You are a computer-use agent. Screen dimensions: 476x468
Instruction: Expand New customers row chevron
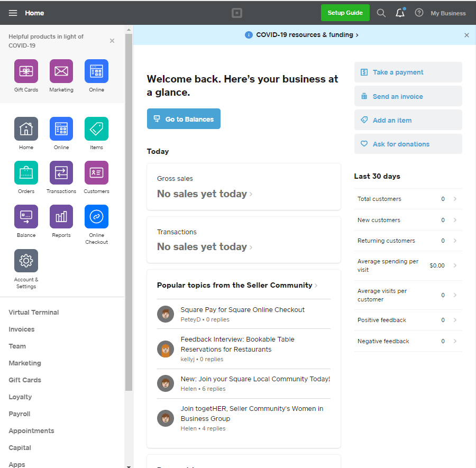[455, 220]
